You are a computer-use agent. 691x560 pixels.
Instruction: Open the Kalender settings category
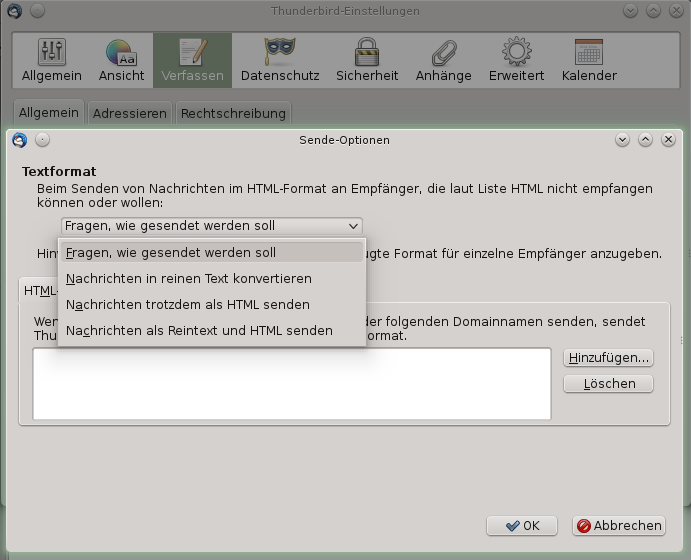tap(589, 60)
